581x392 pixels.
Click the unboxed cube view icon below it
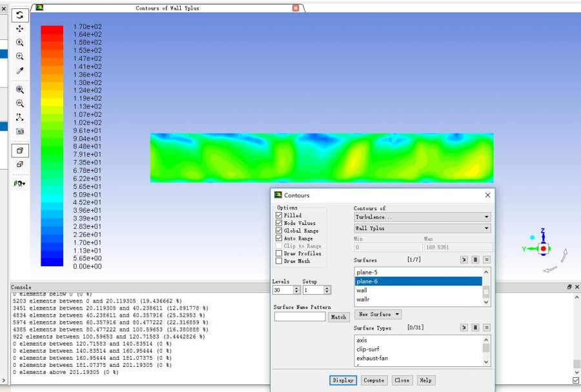(19, 164)
